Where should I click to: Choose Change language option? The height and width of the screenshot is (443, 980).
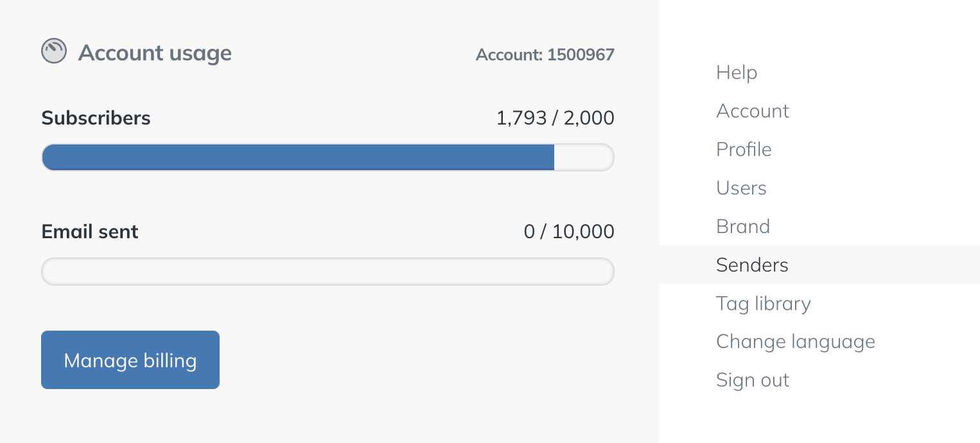click(x=795, y=342)
